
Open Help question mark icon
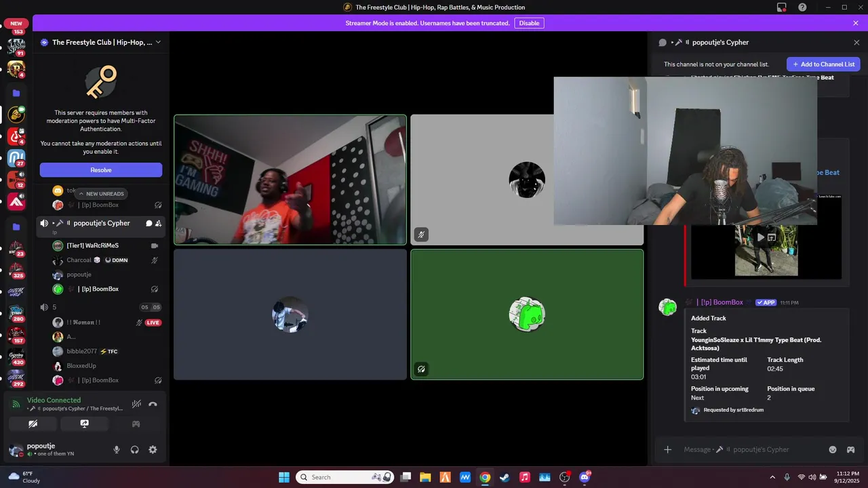click(802, 7)
